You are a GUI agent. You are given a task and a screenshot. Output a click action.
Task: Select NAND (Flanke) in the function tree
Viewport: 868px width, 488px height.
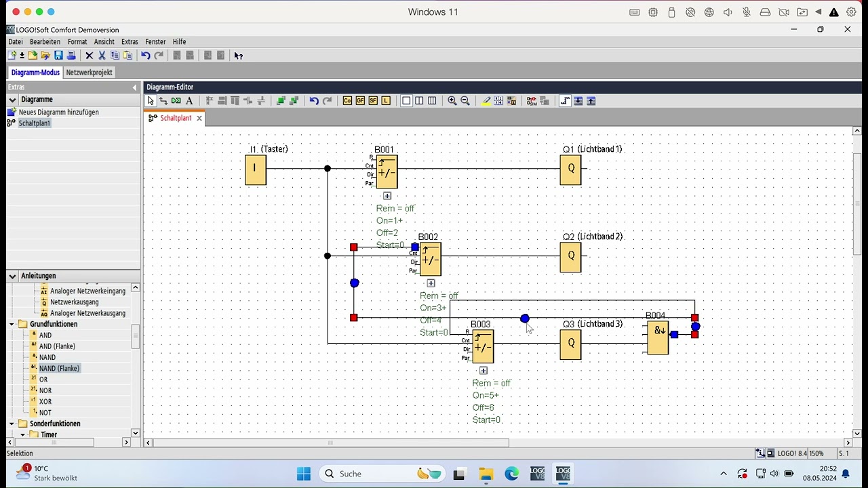click(x=59, y=369)
